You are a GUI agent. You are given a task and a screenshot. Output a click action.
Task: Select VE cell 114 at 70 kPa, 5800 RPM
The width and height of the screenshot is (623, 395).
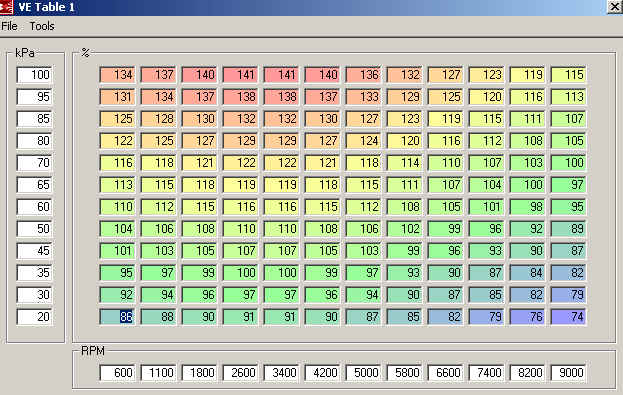[404, 163]
